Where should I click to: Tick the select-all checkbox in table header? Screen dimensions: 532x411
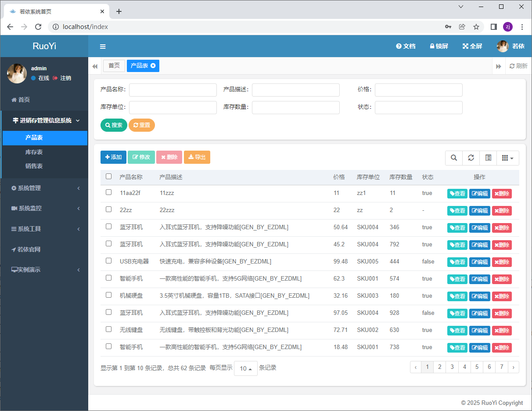pyautogui.click(x=109, y=177)
